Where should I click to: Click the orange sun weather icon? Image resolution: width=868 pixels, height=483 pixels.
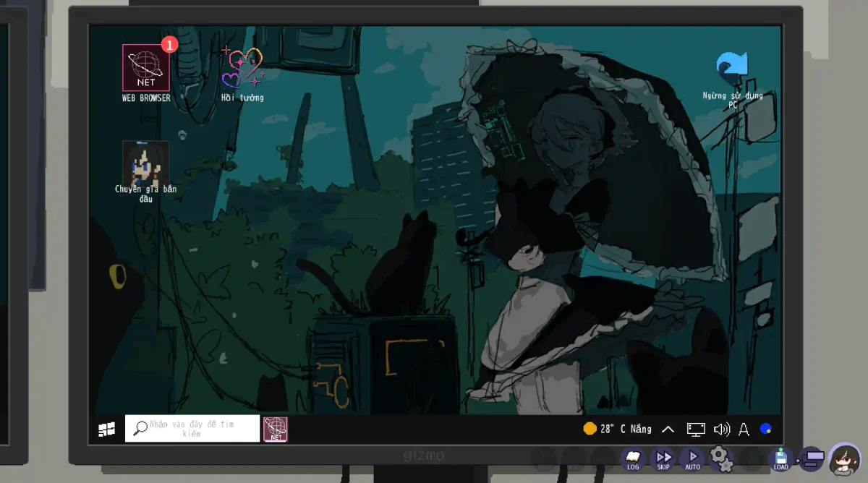tap(590, 429)
